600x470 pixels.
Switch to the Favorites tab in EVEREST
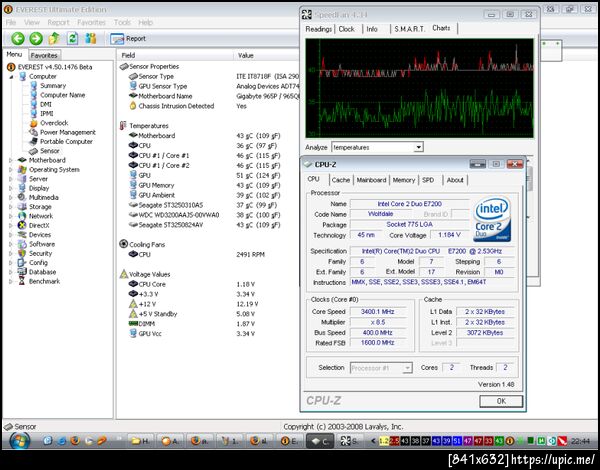click(x=44, y=55)
